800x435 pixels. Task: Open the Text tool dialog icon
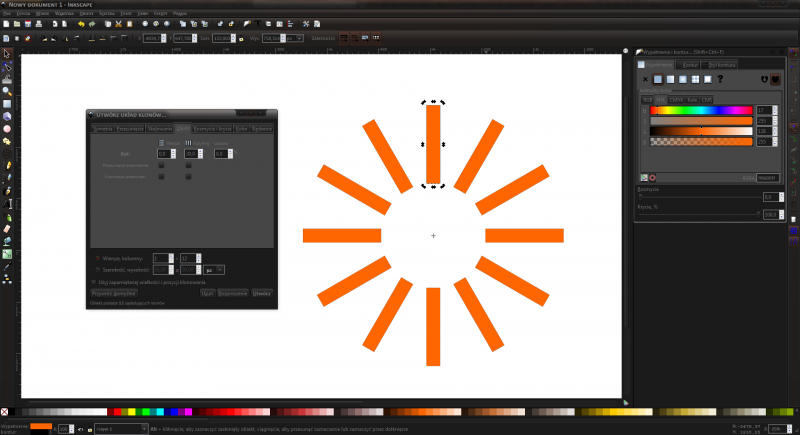[x=258, y=23]
